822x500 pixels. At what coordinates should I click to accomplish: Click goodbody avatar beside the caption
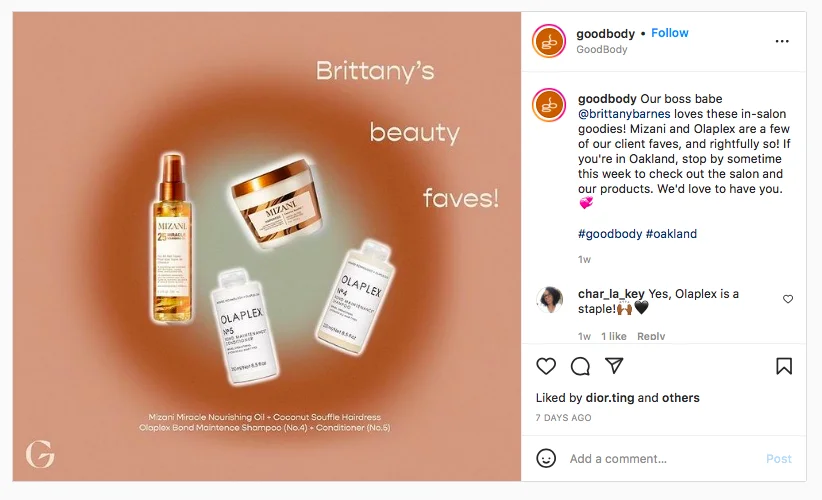pyautogui.click(x=549, y=105)
